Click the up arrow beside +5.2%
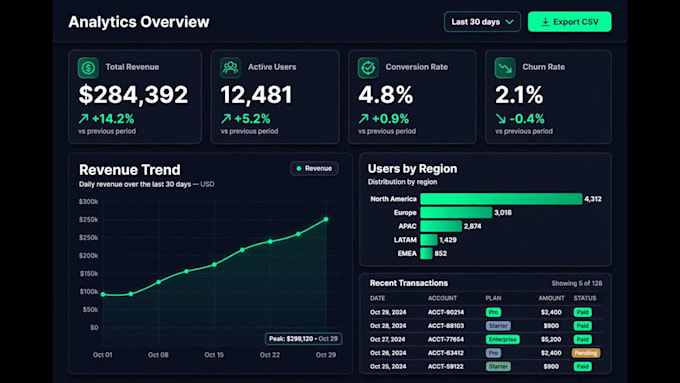Image resolution: width=680 pixels, height=383 pixels. 226,118
